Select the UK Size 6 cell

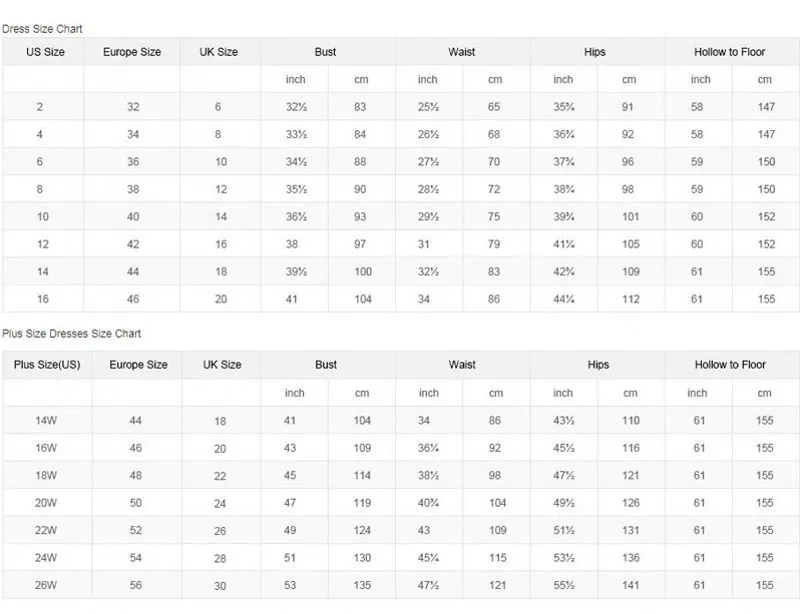[218, 107]
